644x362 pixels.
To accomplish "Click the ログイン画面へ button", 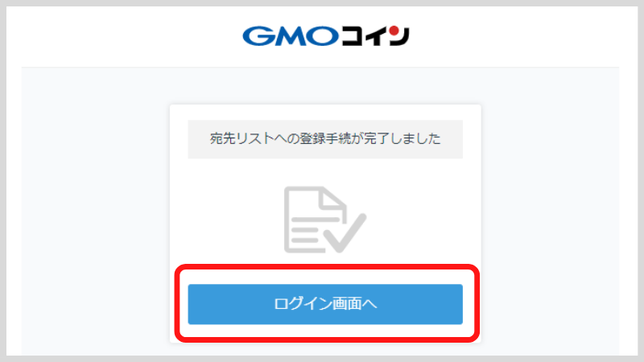I will (x=325, y=304).
